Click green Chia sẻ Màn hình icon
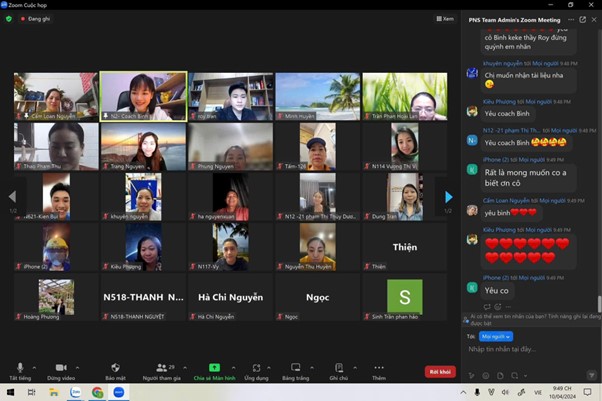The image size is (602, 401). pos(214,367)
